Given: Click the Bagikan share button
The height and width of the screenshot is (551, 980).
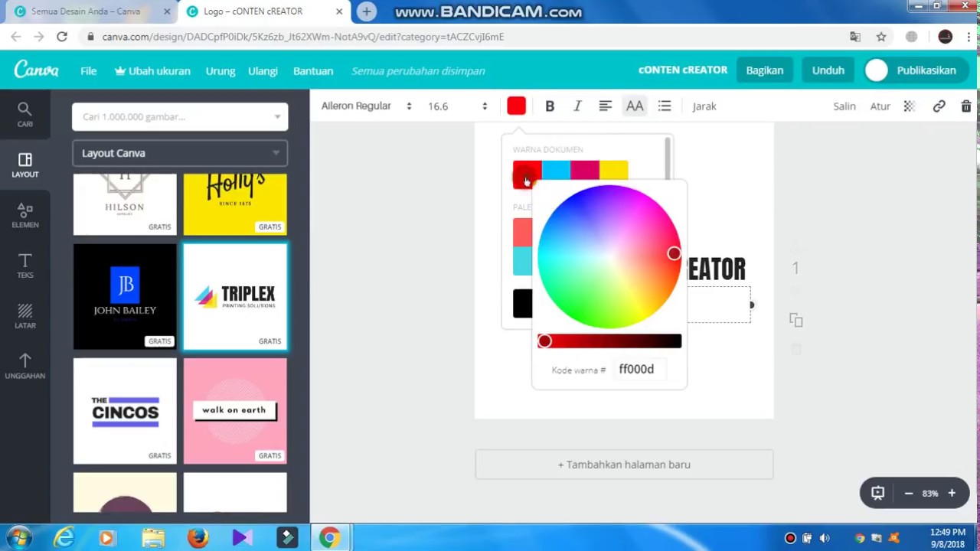Looking at the screenshot, I should [764, 70].
